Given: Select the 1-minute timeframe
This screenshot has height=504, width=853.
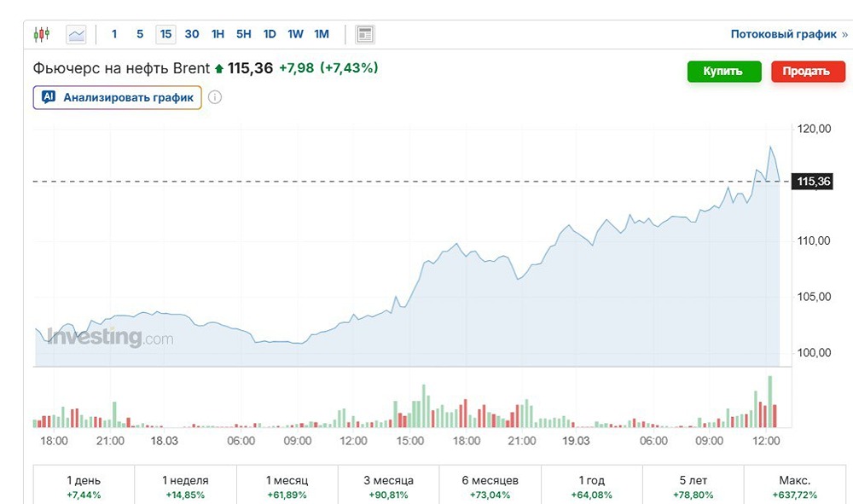Looking at the screenshot, I should point(114,34).
